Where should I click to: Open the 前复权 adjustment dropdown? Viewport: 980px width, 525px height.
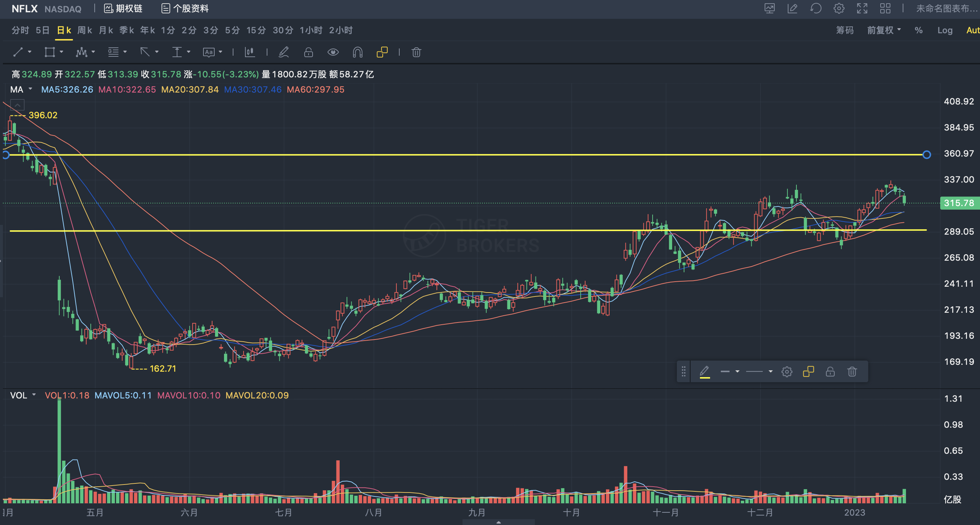pyautogui.click(x=884, y=30)
